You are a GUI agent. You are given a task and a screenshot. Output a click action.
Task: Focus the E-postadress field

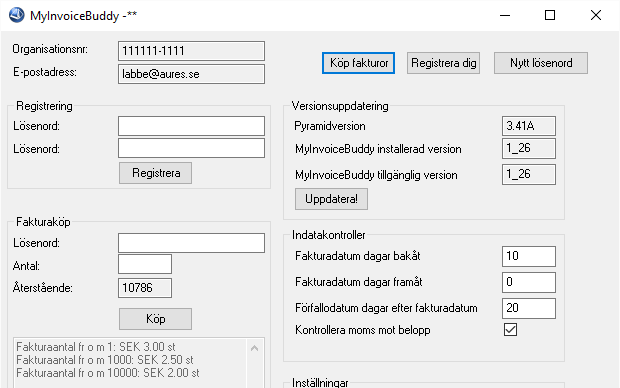(191, 74)
